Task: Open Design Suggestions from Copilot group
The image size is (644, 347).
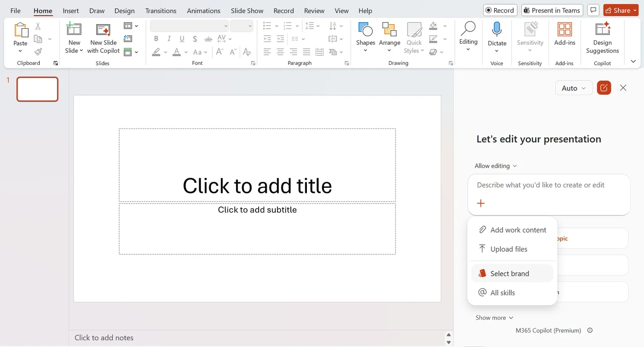Action: click(602, 38)
